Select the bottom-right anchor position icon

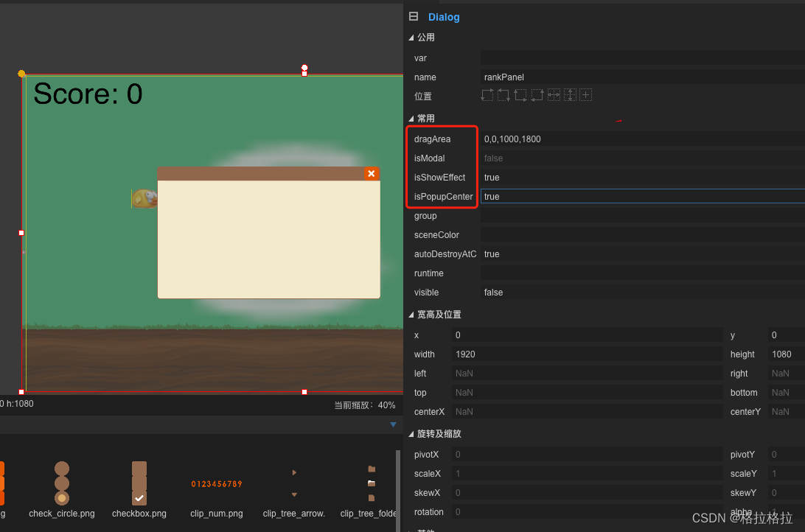tap(537, 94)
